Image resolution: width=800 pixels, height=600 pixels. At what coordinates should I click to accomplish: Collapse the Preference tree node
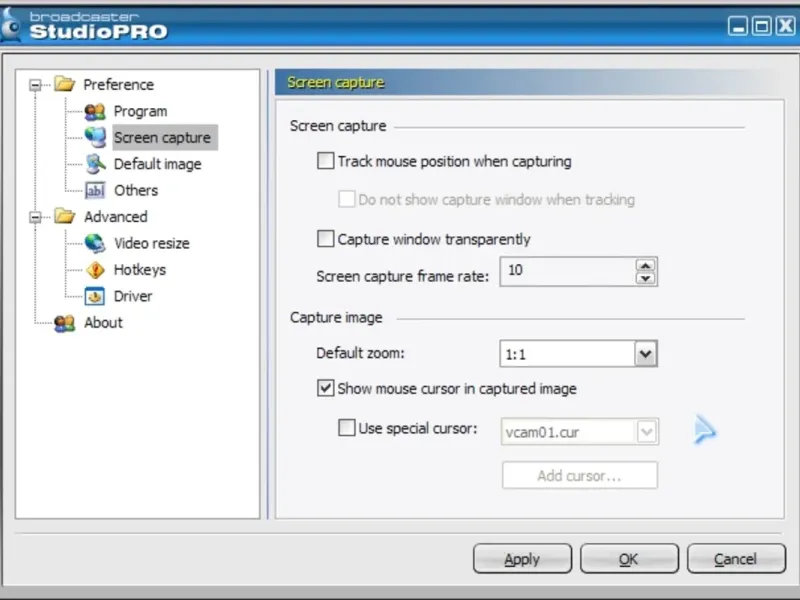[35, 84]
